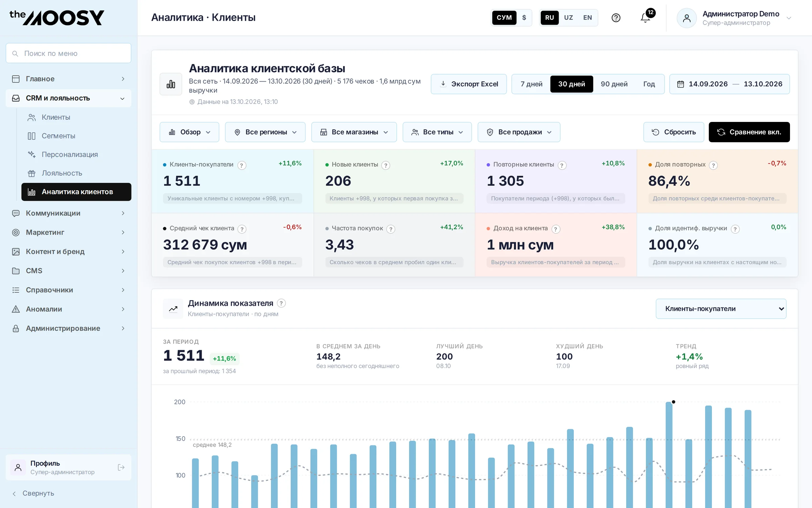Select the 90 дней period tab

click(614, 84)
